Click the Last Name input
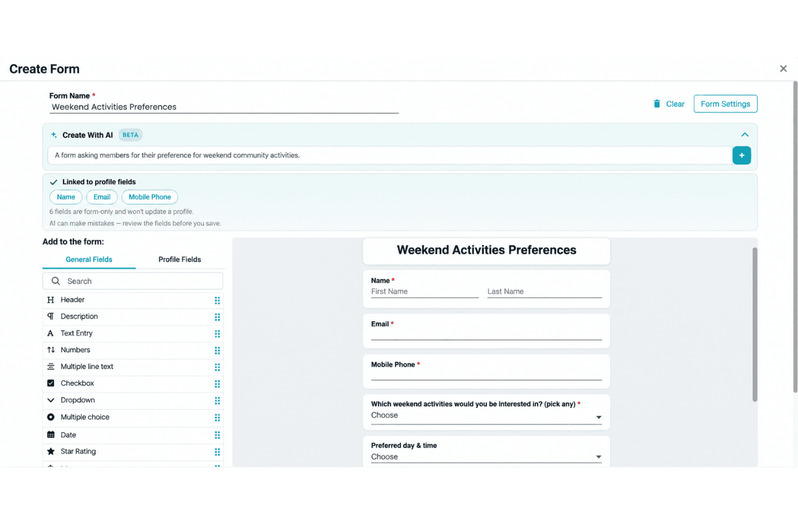Viewport: 798px width, 532px height. 545,292
